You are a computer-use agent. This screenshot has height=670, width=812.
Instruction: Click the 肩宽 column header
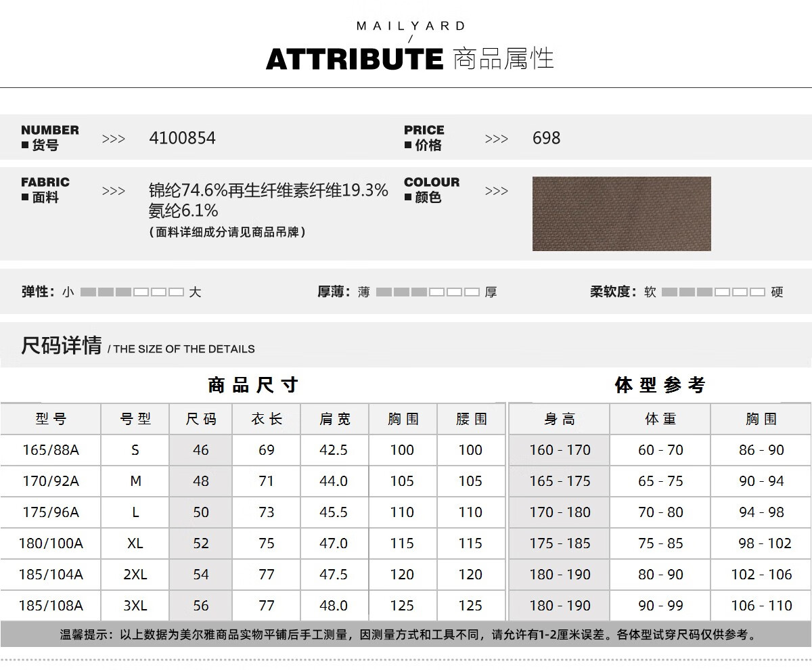point(335,419)
